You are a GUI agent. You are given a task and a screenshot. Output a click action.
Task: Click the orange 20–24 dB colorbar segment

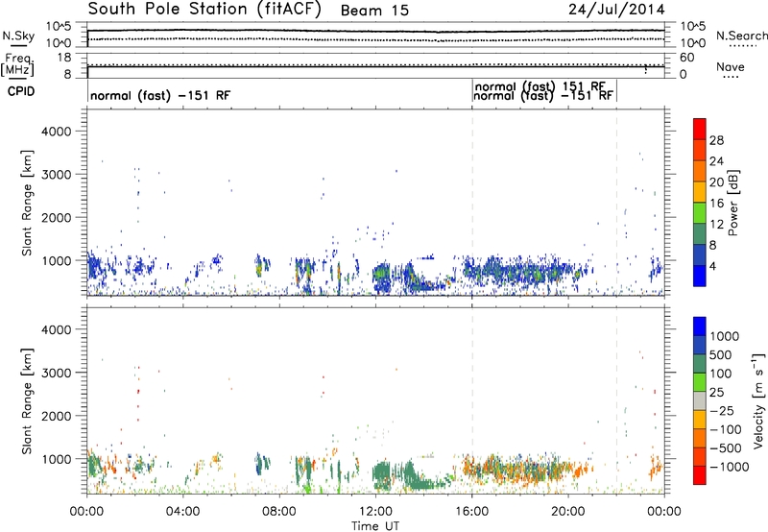[x=700, y=171]
